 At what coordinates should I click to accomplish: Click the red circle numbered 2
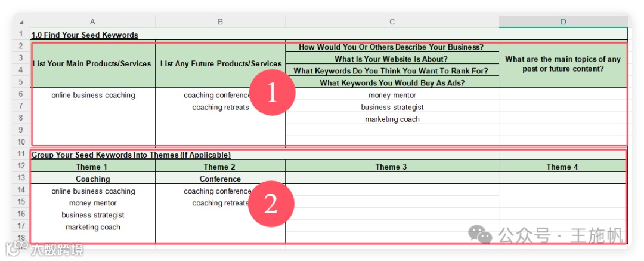click(x=271, y=204)
